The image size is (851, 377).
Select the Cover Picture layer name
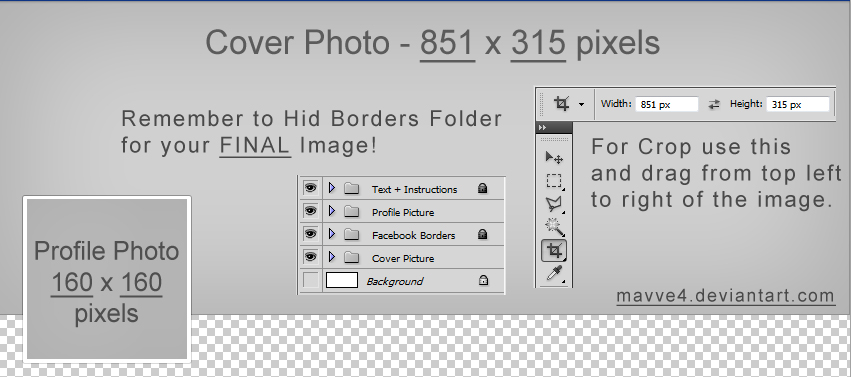pos(403,259)
